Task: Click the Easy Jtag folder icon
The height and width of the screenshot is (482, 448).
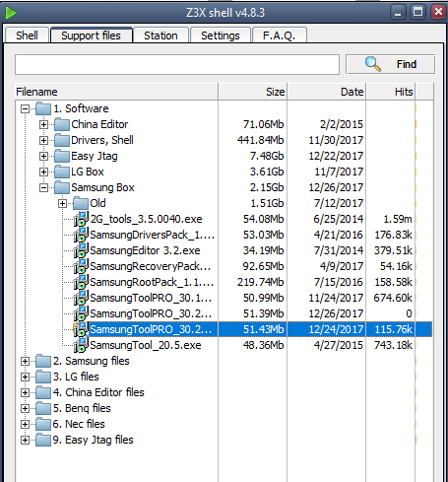Action: click(x=62, y=156)
